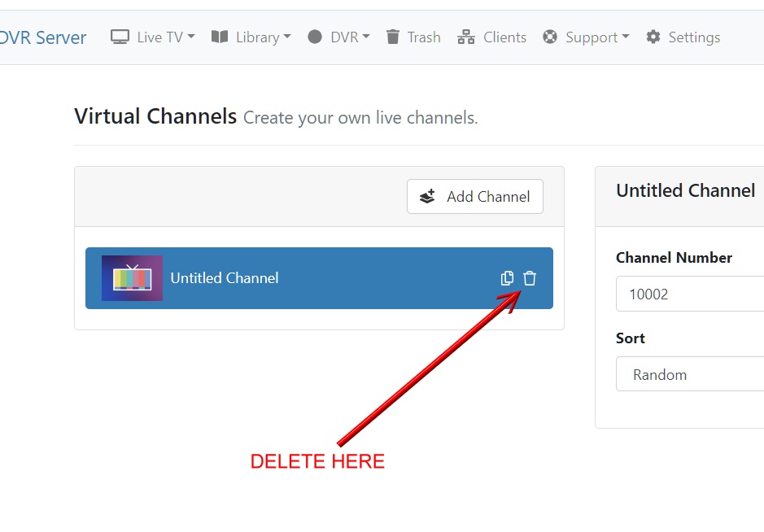Click the DVR record circle icon
The image size is (764, 532).
tap(315, 37)
